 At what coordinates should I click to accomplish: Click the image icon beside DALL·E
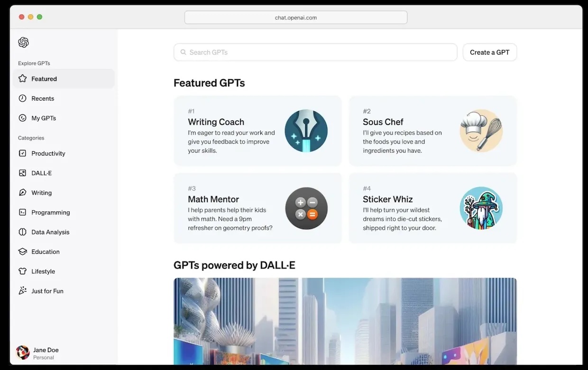[x=22, y=173]
